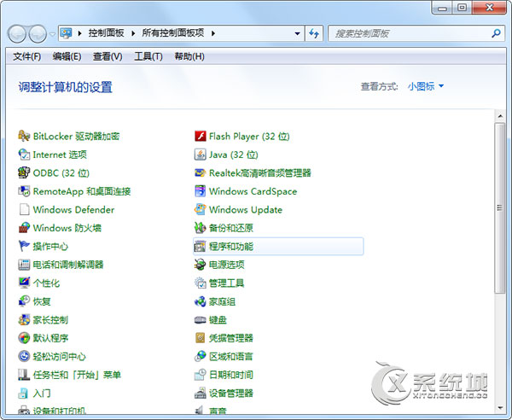This screenshot has height=420, width=512.
Task: Click the 程序和功能 text link
Action: coord(231,246)
